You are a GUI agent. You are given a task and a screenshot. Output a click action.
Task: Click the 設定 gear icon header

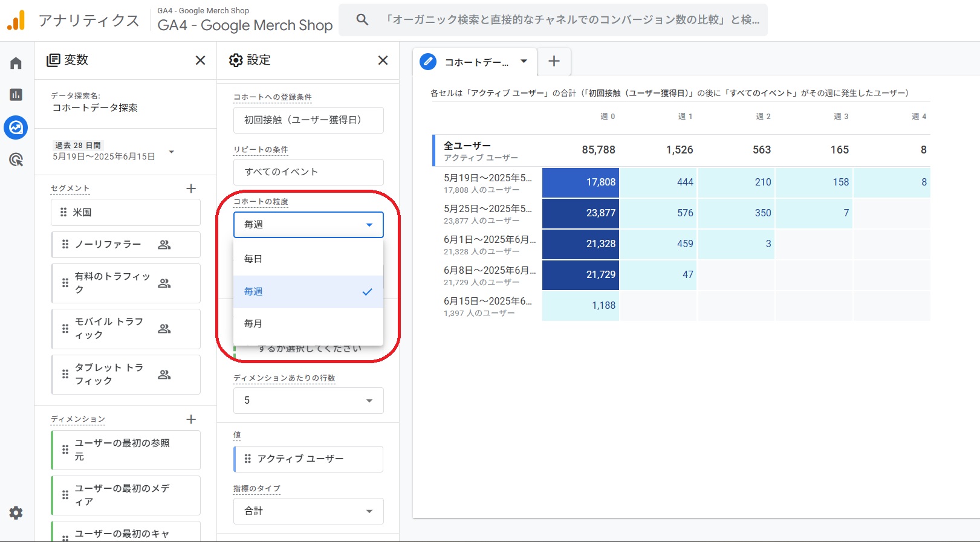click(x=236, y=60)
